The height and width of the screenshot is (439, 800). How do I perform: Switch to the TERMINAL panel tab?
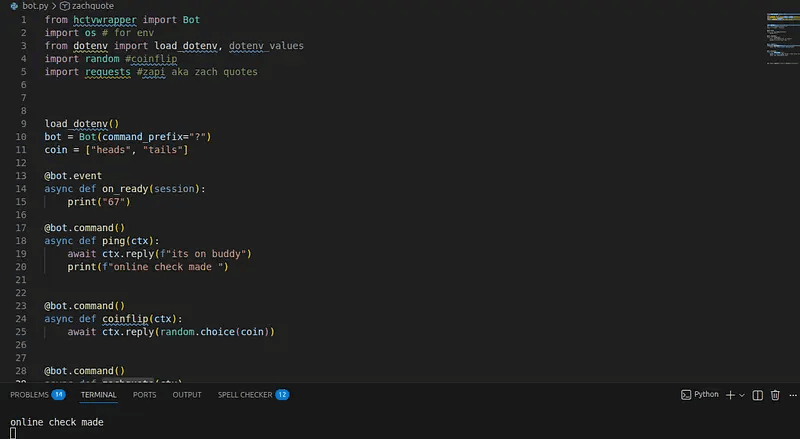pyautogui.click(x=98, y=395)
